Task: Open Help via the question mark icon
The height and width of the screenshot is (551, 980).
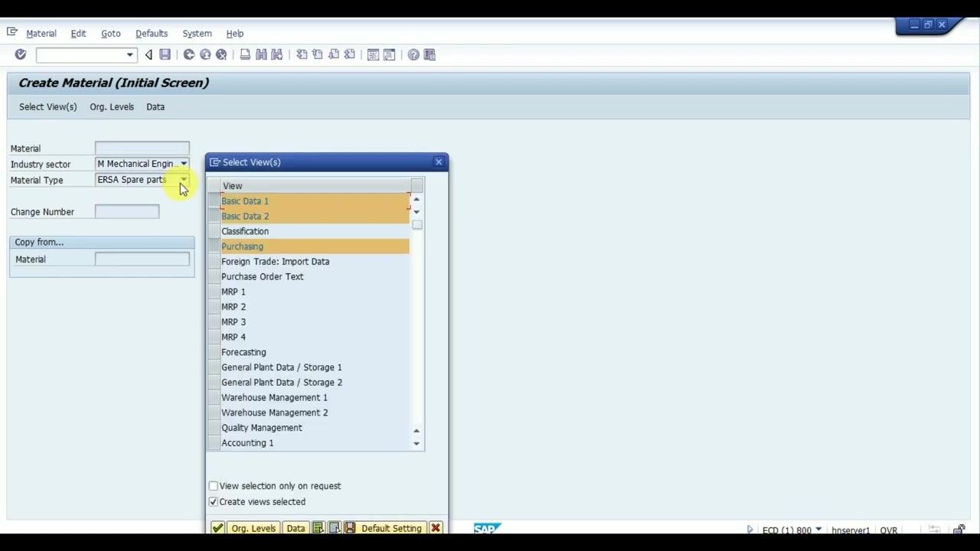Action: [413, 54]
